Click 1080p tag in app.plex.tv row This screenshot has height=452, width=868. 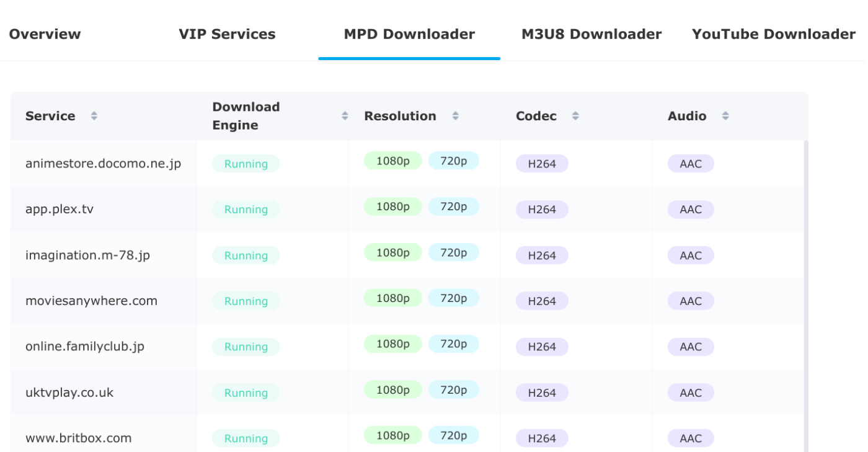[x=393, y=206]
